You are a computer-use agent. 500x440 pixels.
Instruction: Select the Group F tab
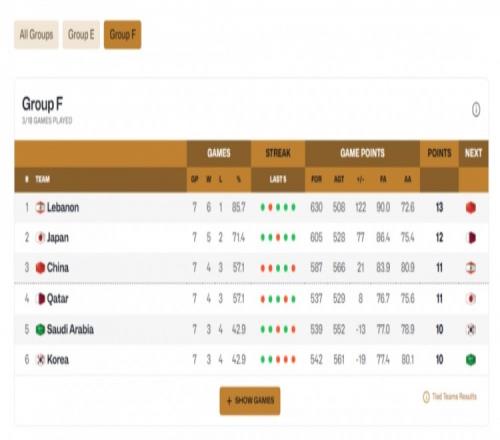pos(122,34)
